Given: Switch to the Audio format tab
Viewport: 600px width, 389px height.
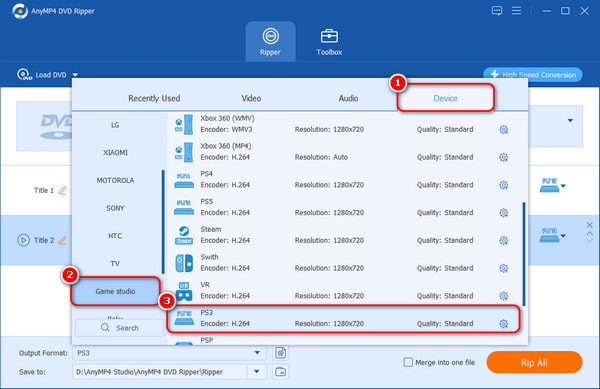Looking at the screenshot, I should click(x=348, y=98).
